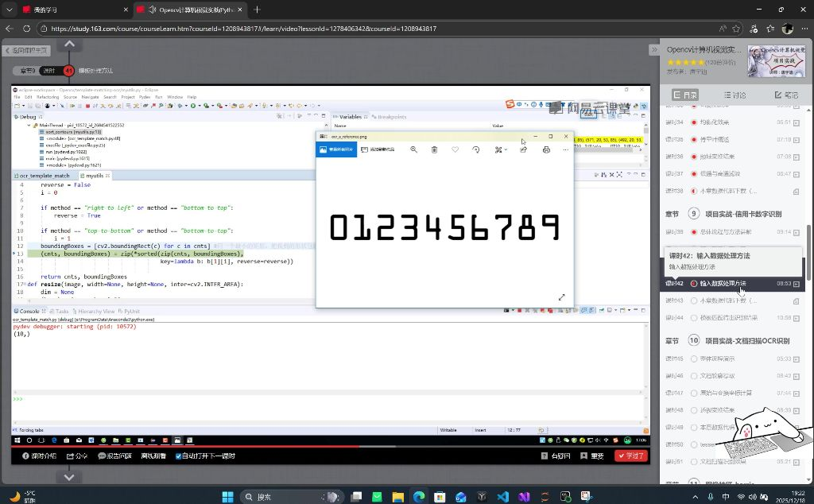Rotate the image in photo viewer
This screenshot has height=504, width=814.
(x=476, y=149)
